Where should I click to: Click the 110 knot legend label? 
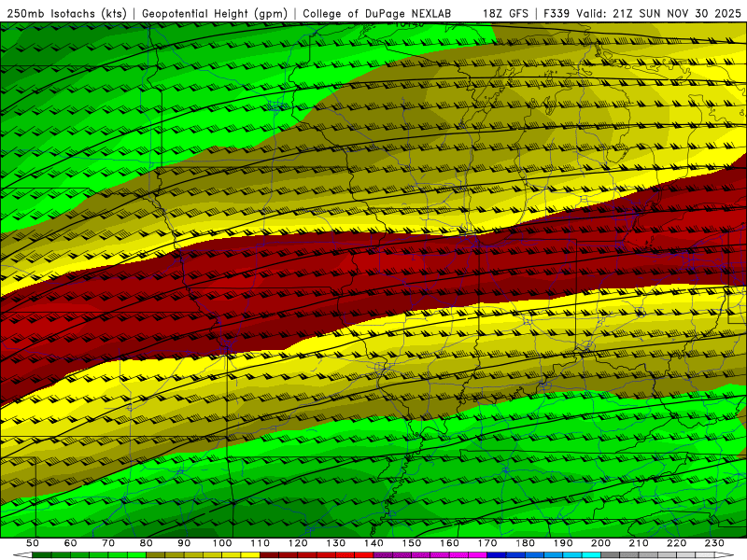click(x=261, y=543)
